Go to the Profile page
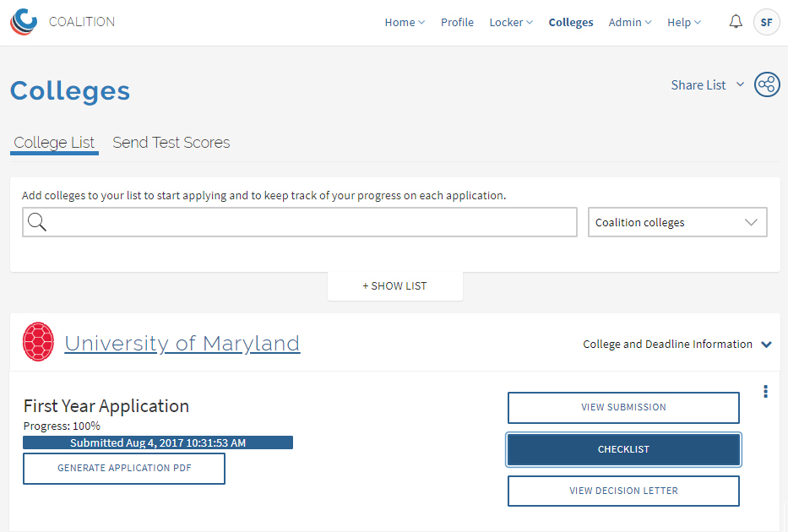This screenshot has height=532, width=788. 457,22
